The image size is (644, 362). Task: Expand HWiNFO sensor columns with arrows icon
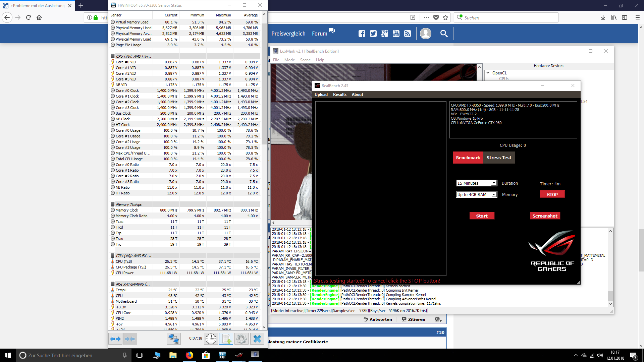[115, 339]
